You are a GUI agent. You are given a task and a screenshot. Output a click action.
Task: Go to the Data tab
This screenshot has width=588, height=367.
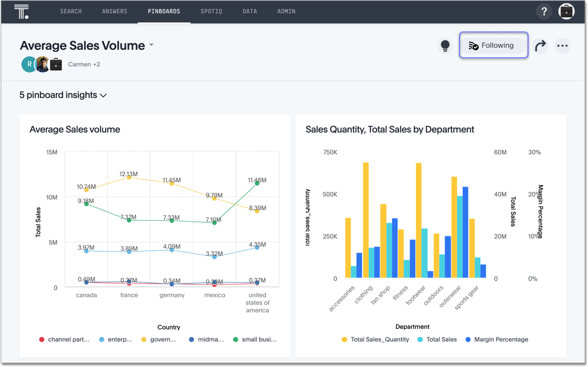pos(250,11)
